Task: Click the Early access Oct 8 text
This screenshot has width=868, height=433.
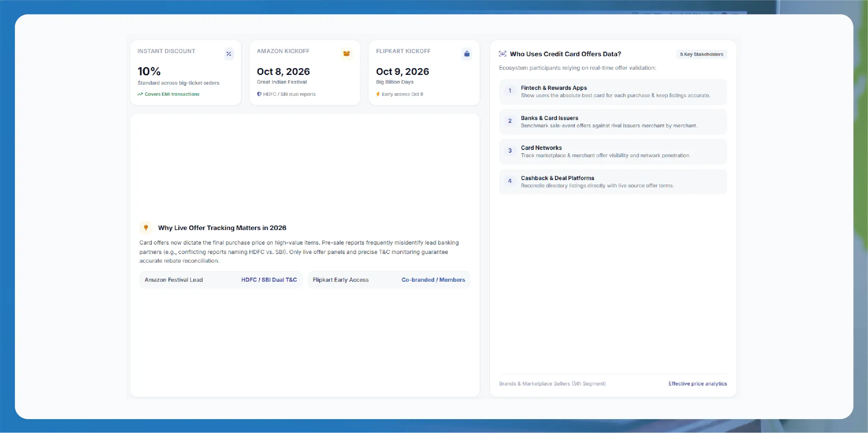Action: (402, 94)
